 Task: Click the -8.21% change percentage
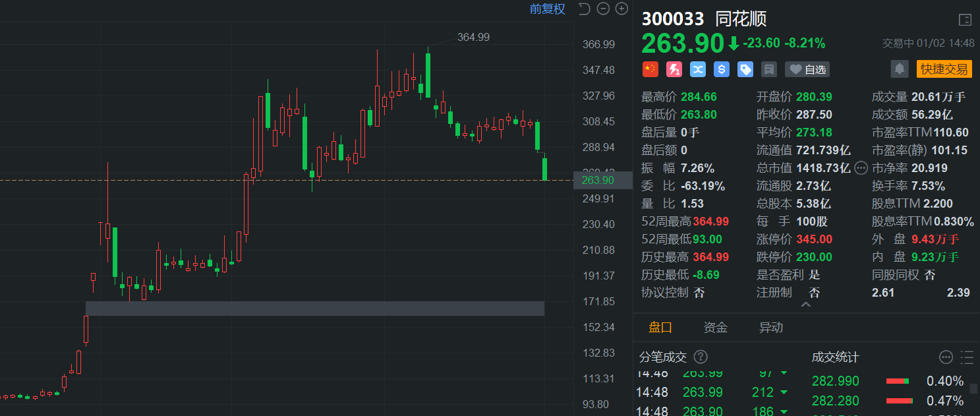pyautogui.click(x=804, y=44)
